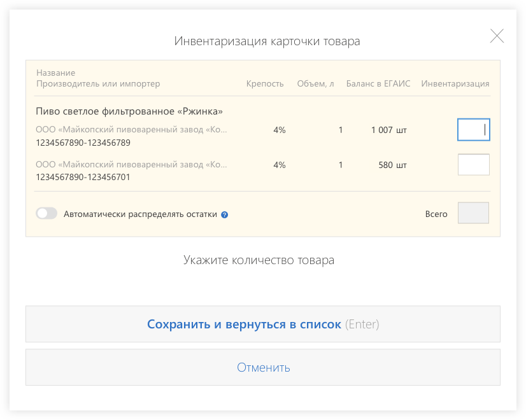The height and width of the screenshot is (420, 526).
Task: Click the 'Объем, л' column header
Action: 315,84
